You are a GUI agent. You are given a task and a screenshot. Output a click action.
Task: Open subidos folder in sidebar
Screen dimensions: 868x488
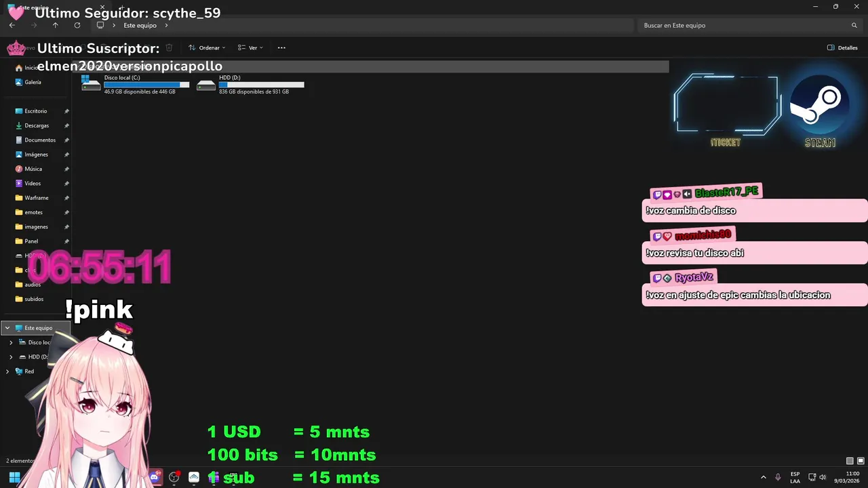point(34,299)
